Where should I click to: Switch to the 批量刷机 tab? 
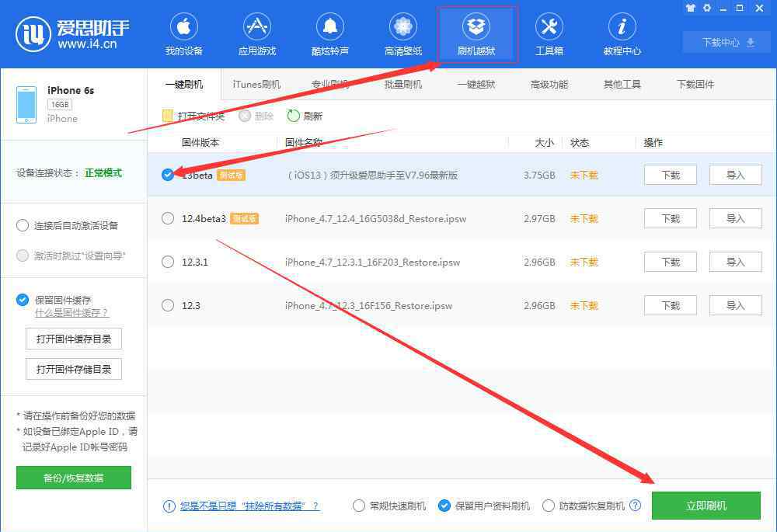point(402,84)
